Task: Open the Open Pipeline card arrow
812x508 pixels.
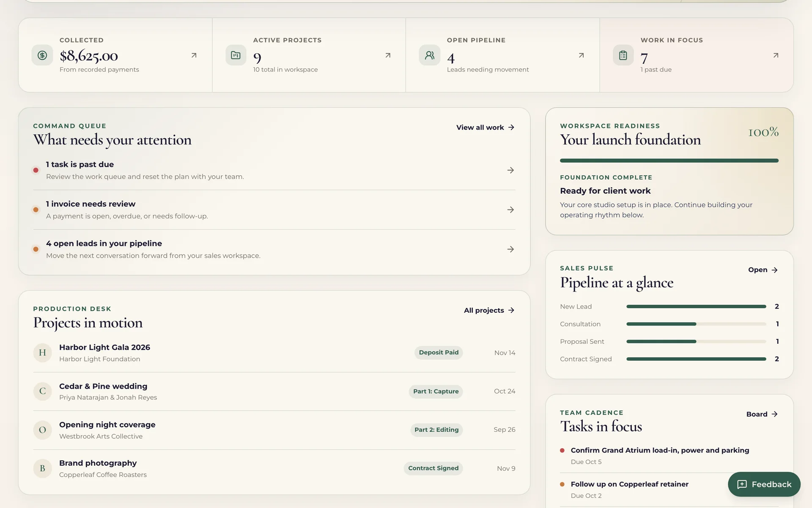Action: pyautogui.click(x=582, y=55)
